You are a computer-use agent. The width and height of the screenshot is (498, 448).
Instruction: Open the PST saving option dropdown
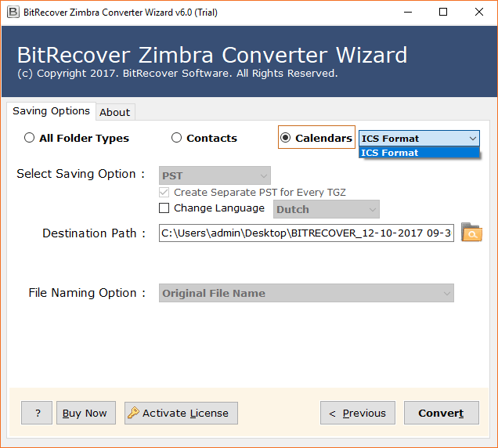coord(215,175)
